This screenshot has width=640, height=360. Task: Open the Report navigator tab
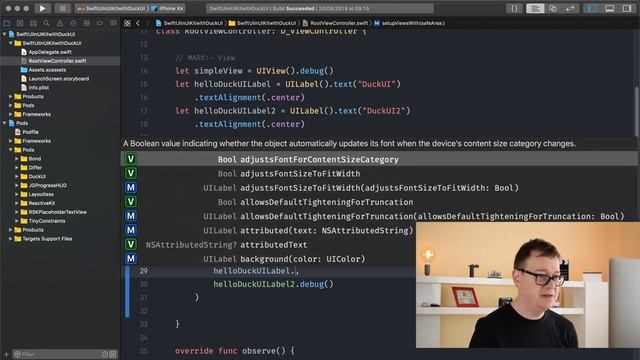coord(113,23)
